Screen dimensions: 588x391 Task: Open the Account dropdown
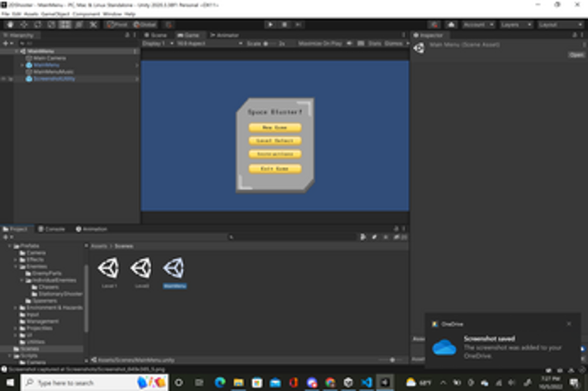(x=478, y=25)
